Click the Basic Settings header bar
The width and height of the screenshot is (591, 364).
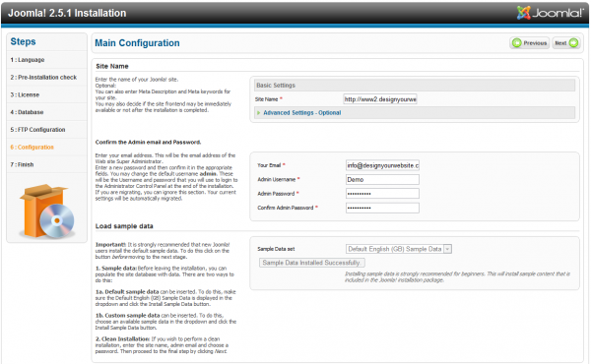[x=415, y=85]
